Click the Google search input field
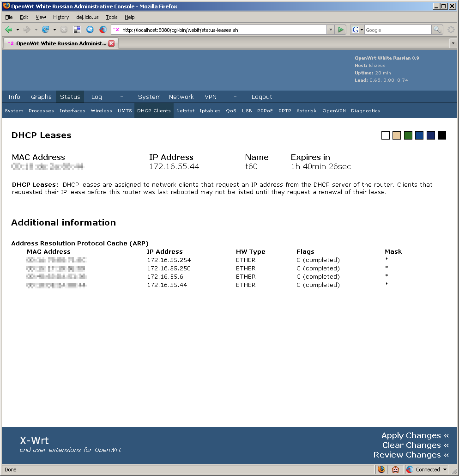 [398, 30]
